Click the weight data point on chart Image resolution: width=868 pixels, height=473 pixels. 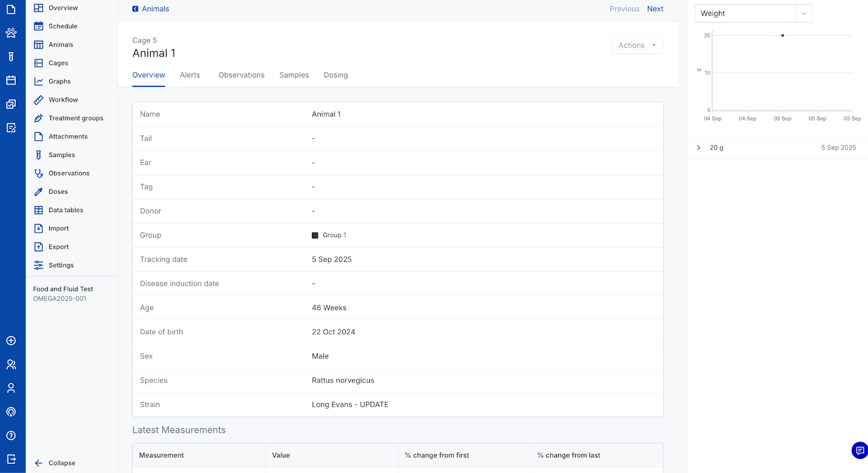pyautogui.click(x=782, y=36)
